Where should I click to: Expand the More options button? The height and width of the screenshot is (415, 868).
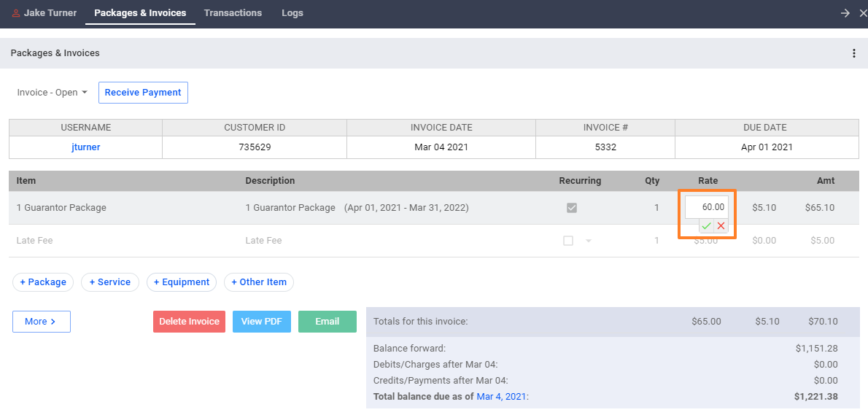42,322
